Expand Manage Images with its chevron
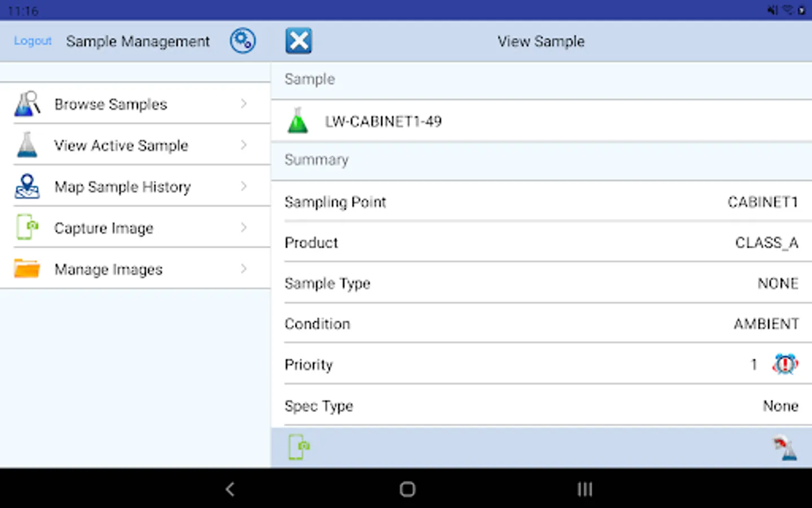Viewport: 812px width, 508px height. coord(243,269)
